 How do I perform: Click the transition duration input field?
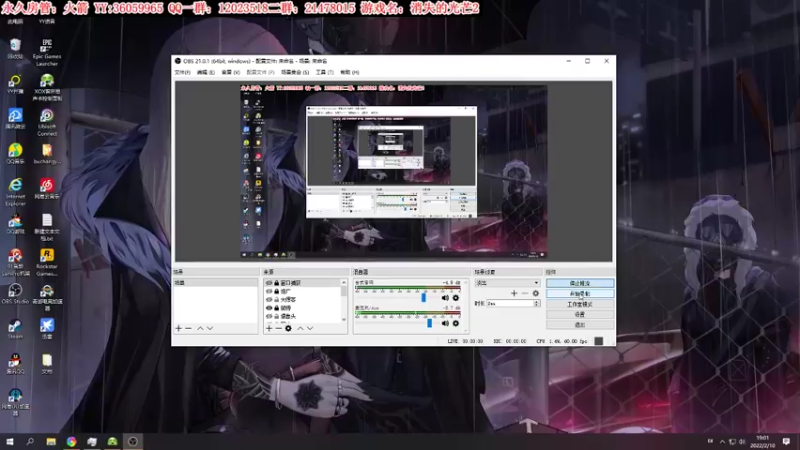(x=510, y=304)
